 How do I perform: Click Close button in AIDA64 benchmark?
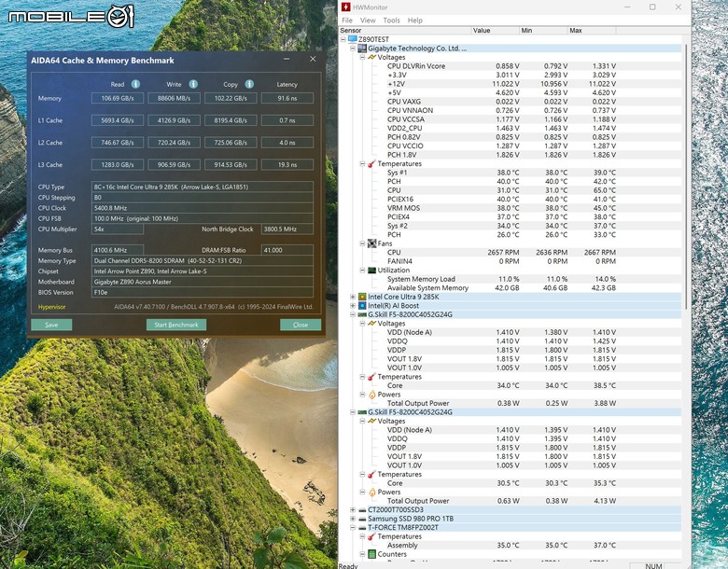tap(301, 325)
